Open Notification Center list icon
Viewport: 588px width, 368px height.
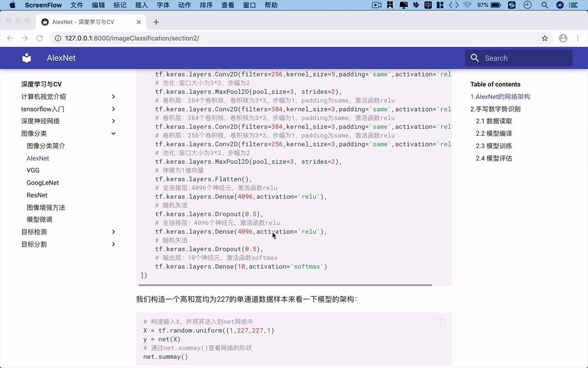click(573, 5)
